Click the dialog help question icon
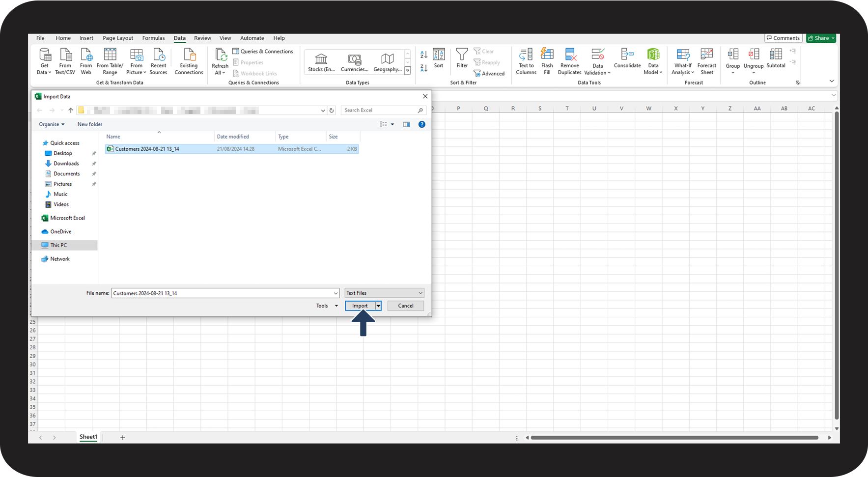 [x=421, y=124]
